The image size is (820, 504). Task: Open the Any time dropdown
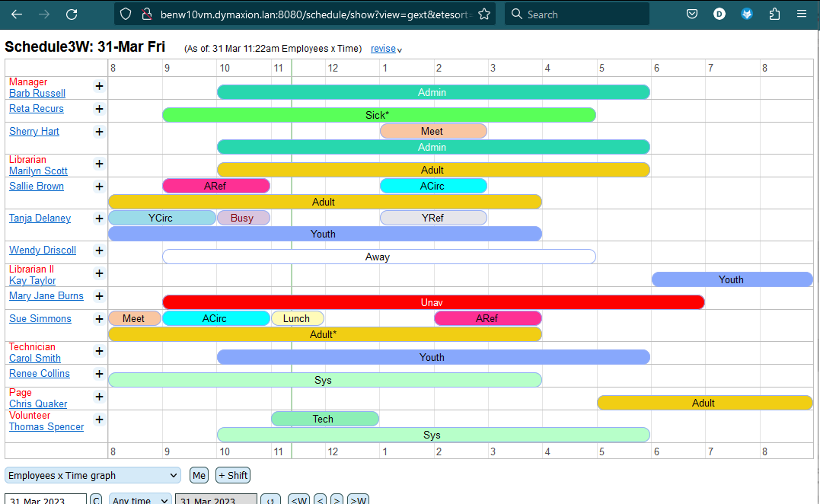click(139, 500)
